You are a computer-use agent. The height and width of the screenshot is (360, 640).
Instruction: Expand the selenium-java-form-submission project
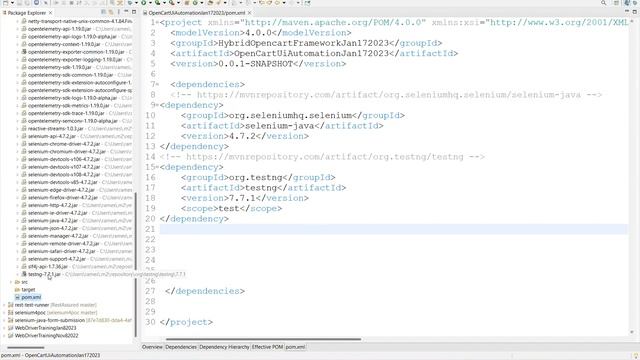click(x=4, y=320)
